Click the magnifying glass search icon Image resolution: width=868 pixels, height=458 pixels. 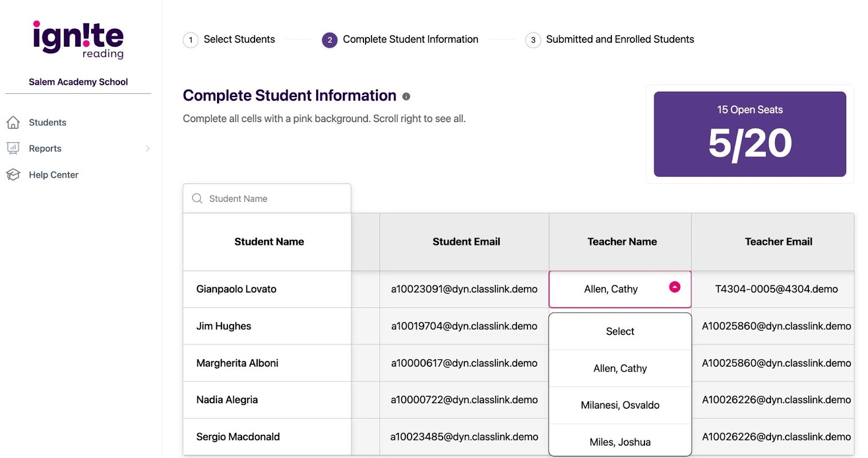(x=197, y=199)
